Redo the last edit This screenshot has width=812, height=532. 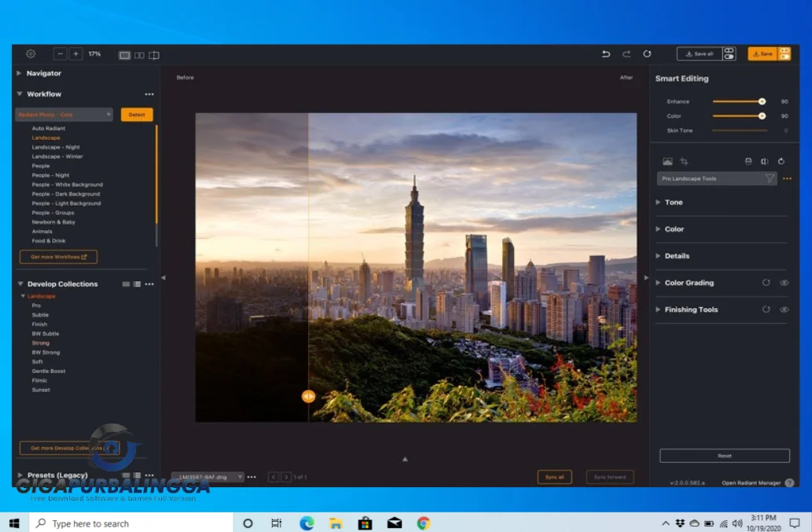(x=626, y=53)
